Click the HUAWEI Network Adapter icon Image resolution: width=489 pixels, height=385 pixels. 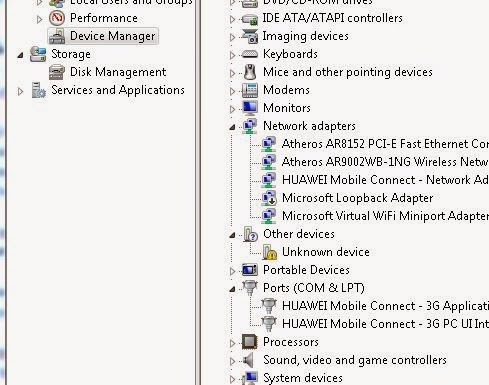pos(269,180)
